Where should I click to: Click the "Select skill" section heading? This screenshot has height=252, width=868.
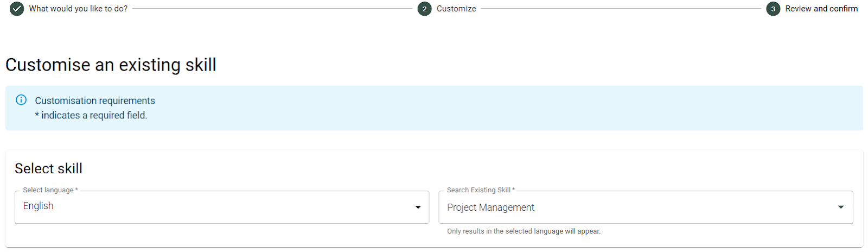[x=48, y=168]
